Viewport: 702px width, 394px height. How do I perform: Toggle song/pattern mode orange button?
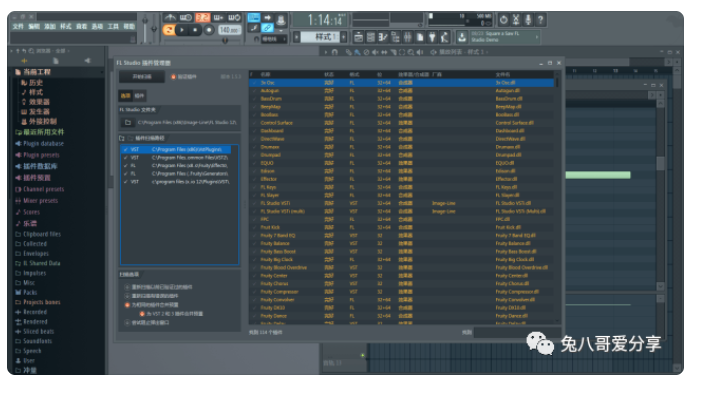tap(169, 30)
